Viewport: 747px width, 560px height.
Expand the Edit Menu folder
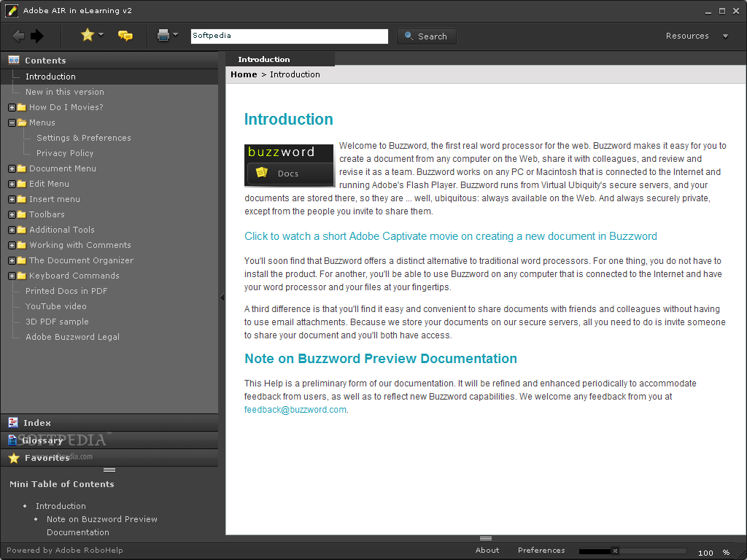(x=12, y=184)
